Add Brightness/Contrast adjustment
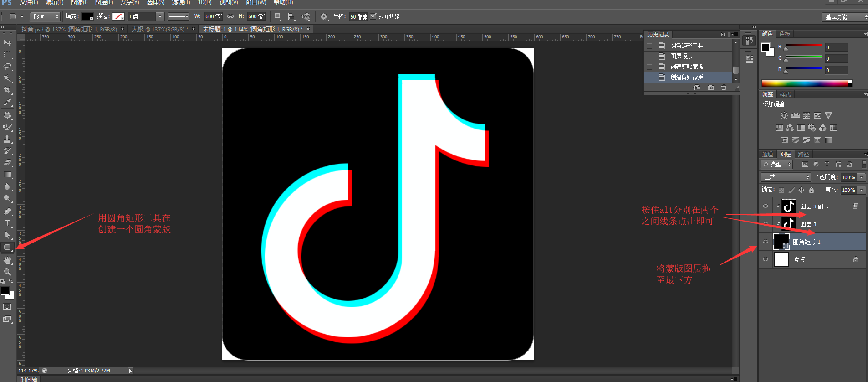This screenshot has height=382, width=868. point(784,116)
